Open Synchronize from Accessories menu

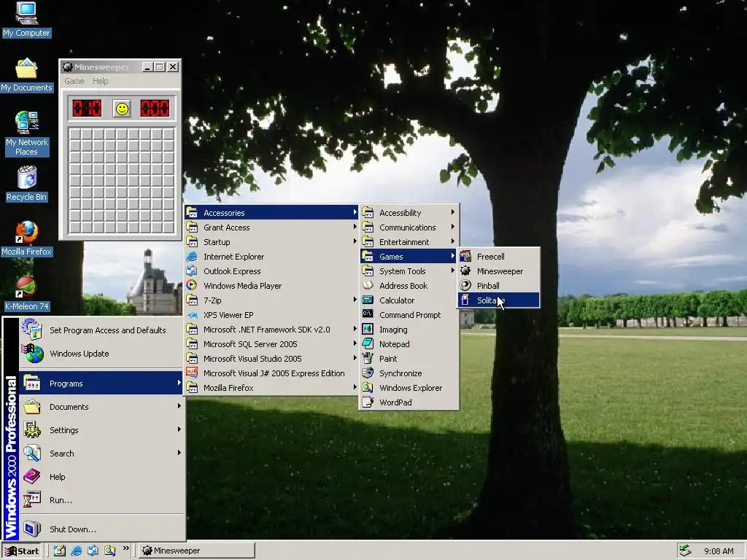pyautogui.click(x=409, y=373)
